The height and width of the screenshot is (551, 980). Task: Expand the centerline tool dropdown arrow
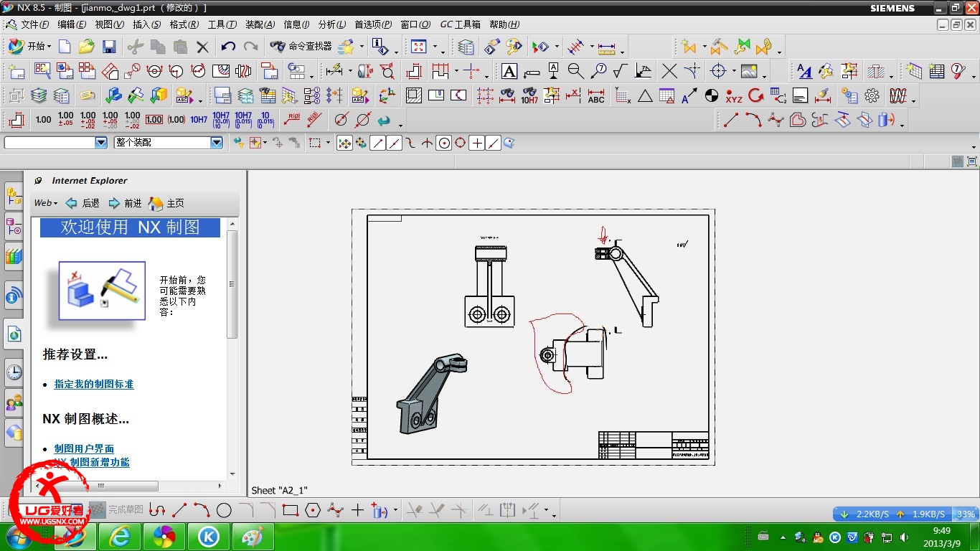click(x=734, y=72)
